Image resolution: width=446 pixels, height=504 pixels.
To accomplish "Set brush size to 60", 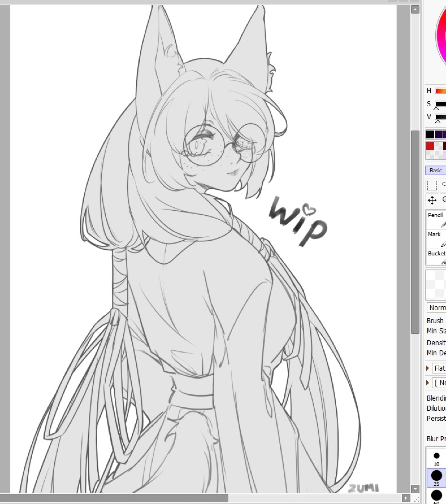I will pyautogui.click(x=436, y=496).
